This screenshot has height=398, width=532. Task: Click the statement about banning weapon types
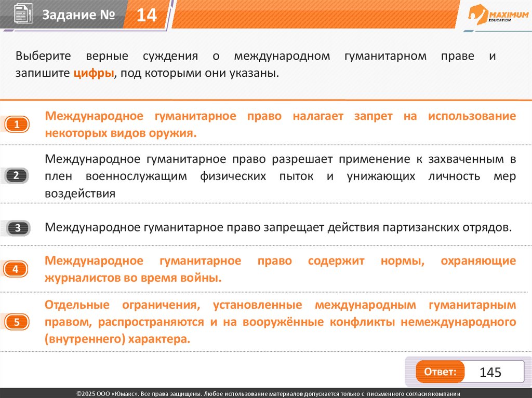[x=280, y=125]
